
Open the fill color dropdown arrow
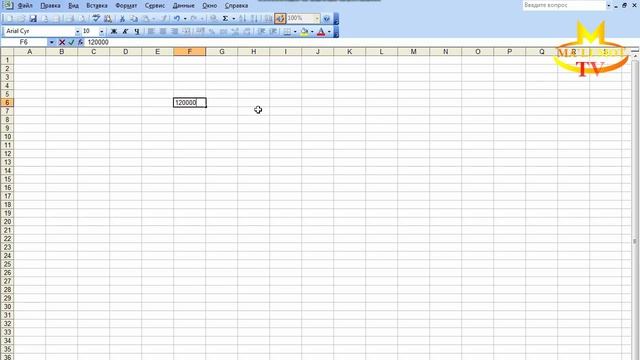click(312, 31)
